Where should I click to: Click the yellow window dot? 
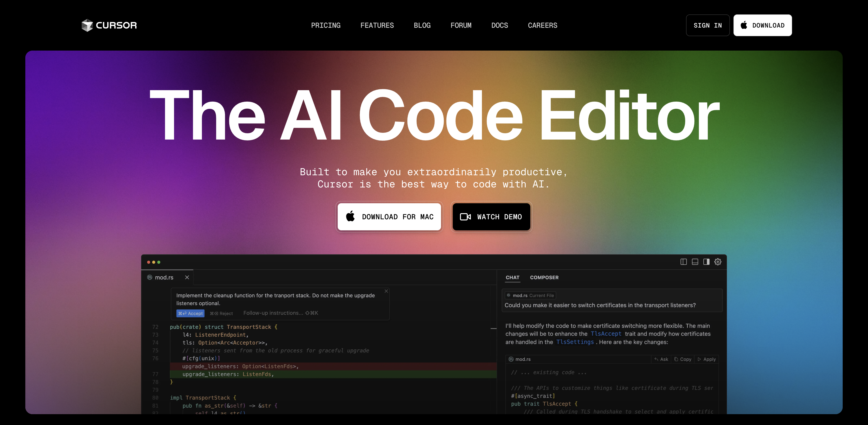coord(154,262)
